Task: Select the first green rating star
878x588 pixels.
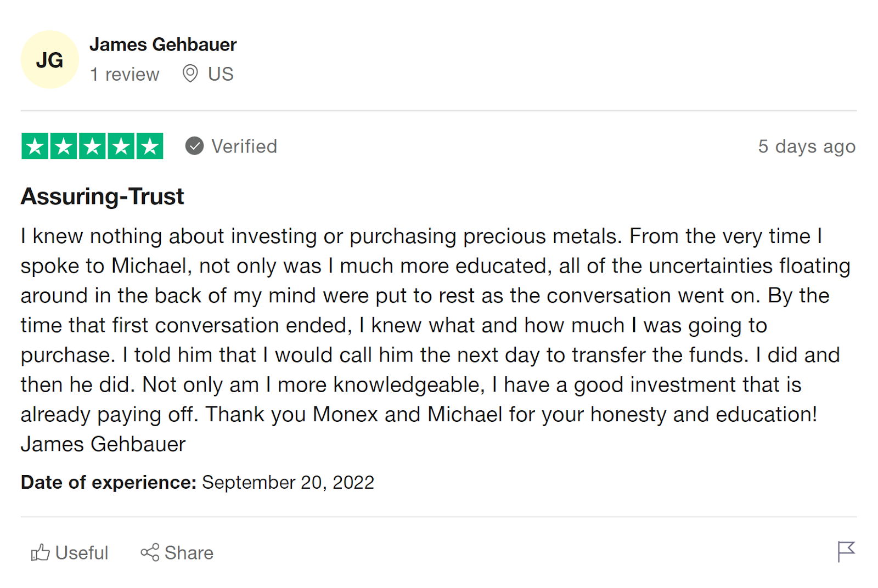Action: click(35, 146)
